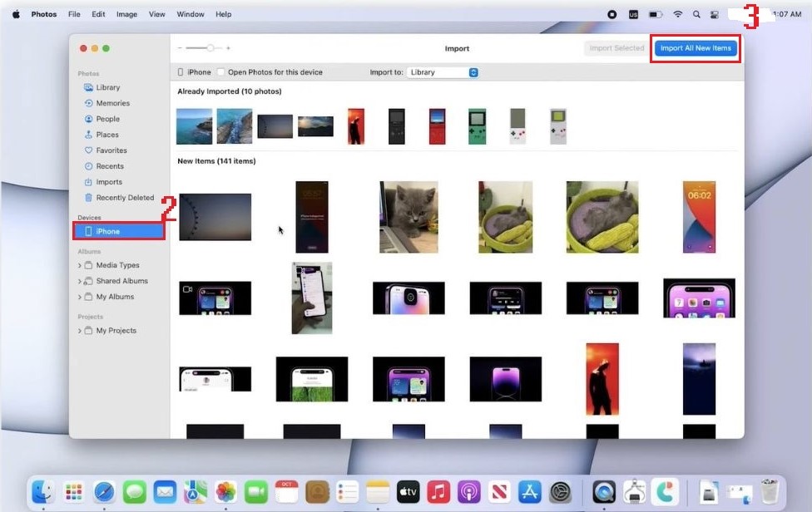Select the People sidebar item
This screenshot has height=512, width=812.
[107, 119]
